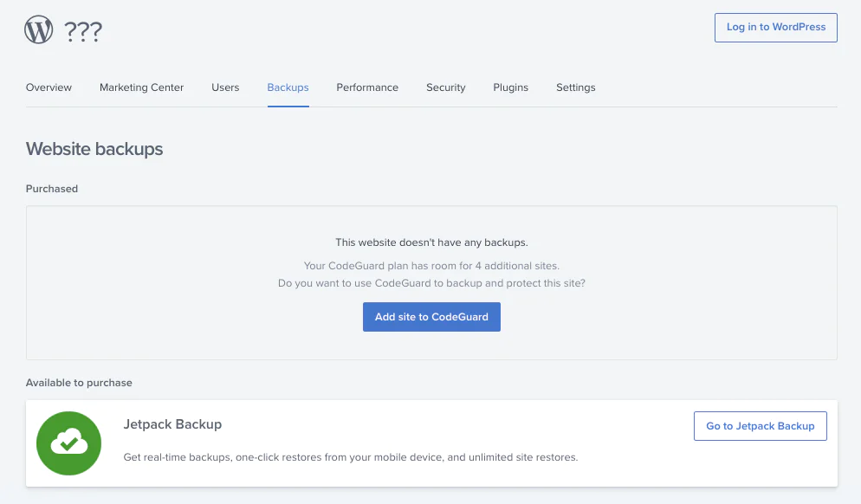Image resolution: width=861 pixels, height=504 pixels.
Task: Click the Website backups heading
Action: pyautogui.click(x=94, y=149)
